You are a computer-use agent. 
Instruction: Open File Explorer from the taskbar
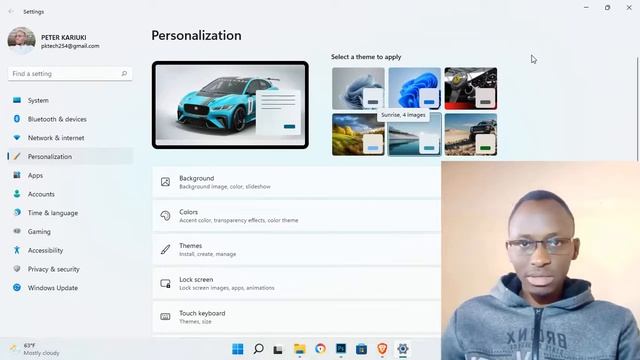tap(300, 349)
